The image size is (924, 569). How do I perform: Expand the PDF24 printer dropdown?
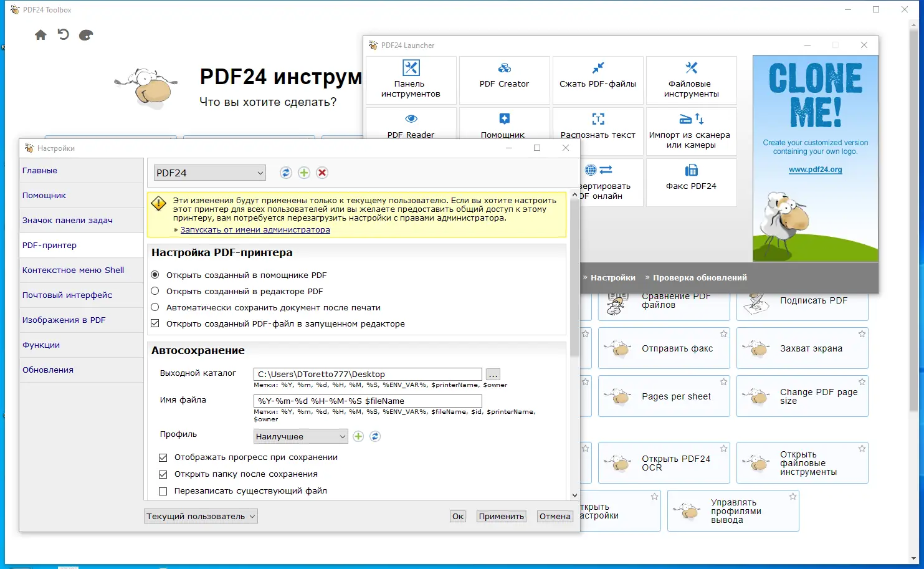pos(210,173)
